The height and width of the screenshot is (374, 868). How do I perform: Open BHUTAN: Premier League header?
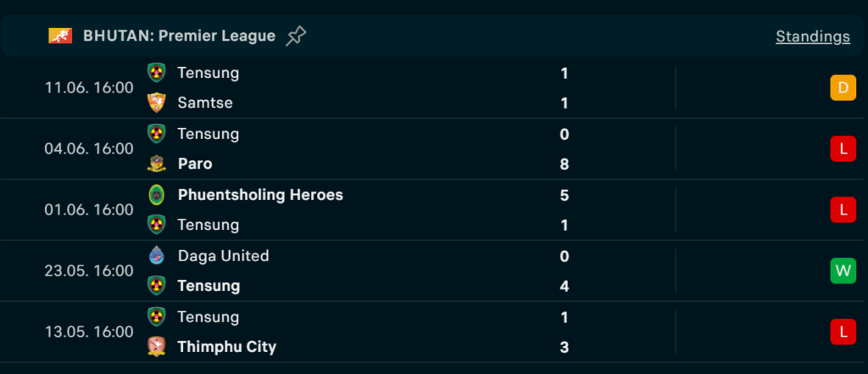[x=179, y=36]
